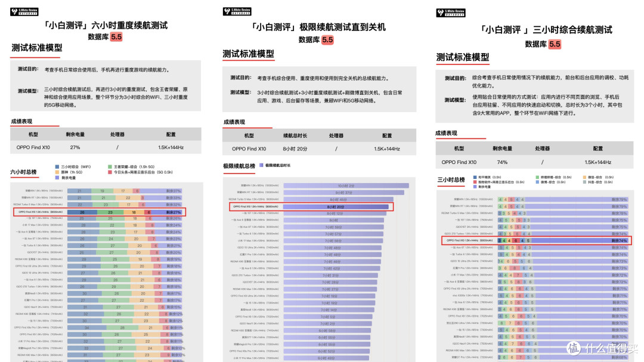Click OPPO Find X10 in the three-hour results table
This screenshot has height=362, width=644.
[x=459, y=162]
